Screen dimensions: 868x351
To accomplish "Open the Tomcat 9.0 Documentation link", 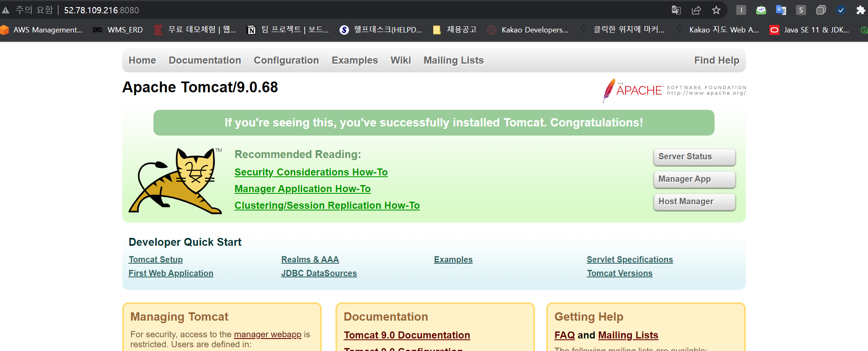I will coord(407,335).
